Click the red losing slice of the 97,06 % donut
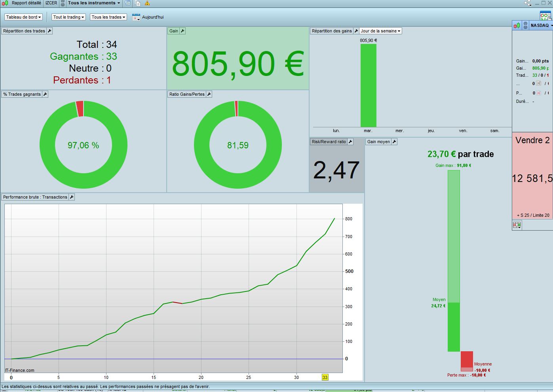 80,108
